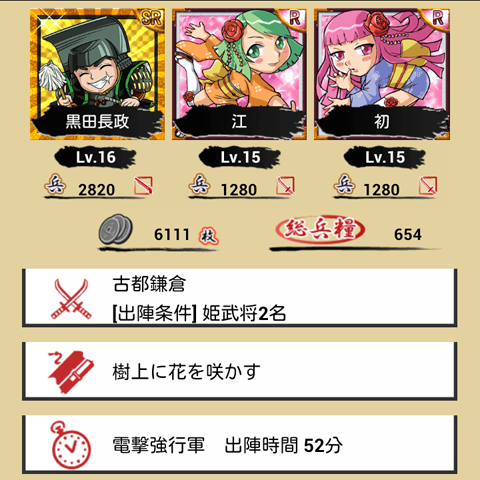Viewport: 480px width, 480px height.
Task: Tap the Lv.15 badge under 江
Action: tap(240, 157)
